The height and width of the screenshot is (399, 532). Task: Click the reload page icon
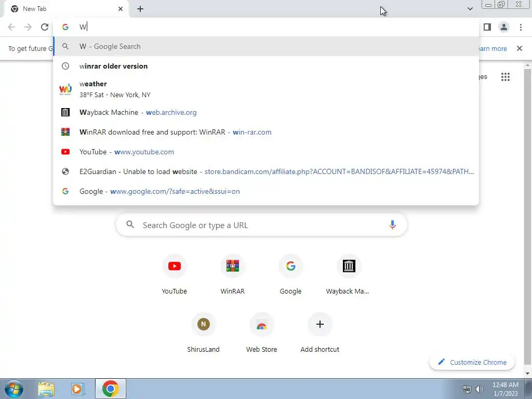pyautogui.click(x=45, y=27)
